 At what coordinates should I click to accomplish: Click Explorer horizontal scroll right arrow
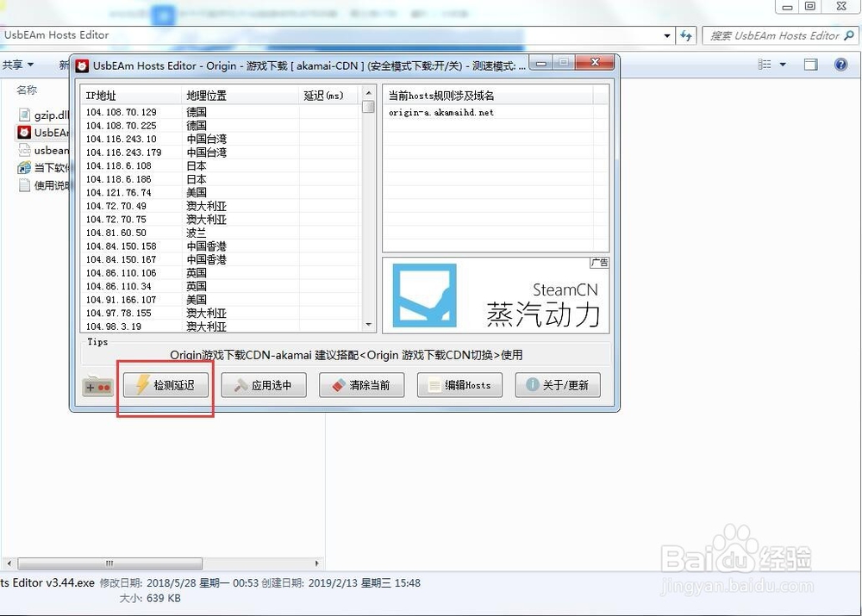[x=316, y=563]
